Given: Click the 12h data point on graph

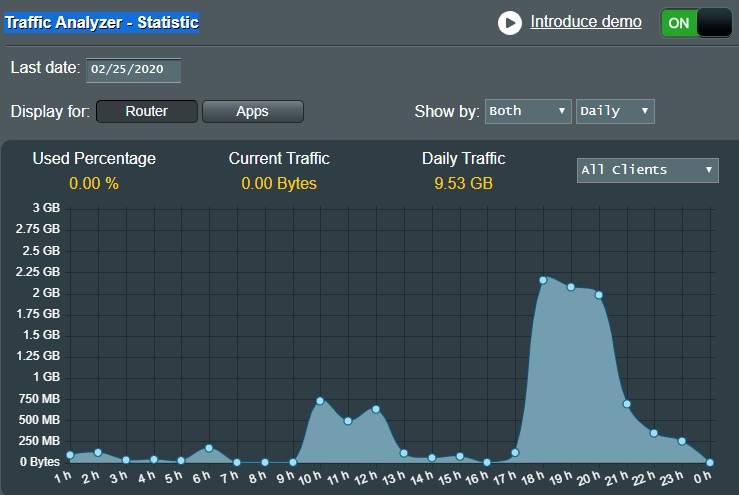Looking at the screenshot, I should tap(376, 409).
